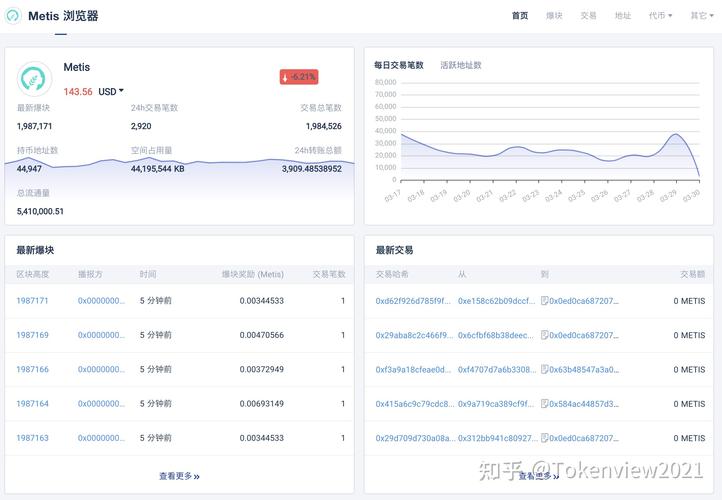The width and height of the screenshot is (722, 500).
Task: Open miner 0x0000000 in block 1987166 row
Action: [101, 369]
